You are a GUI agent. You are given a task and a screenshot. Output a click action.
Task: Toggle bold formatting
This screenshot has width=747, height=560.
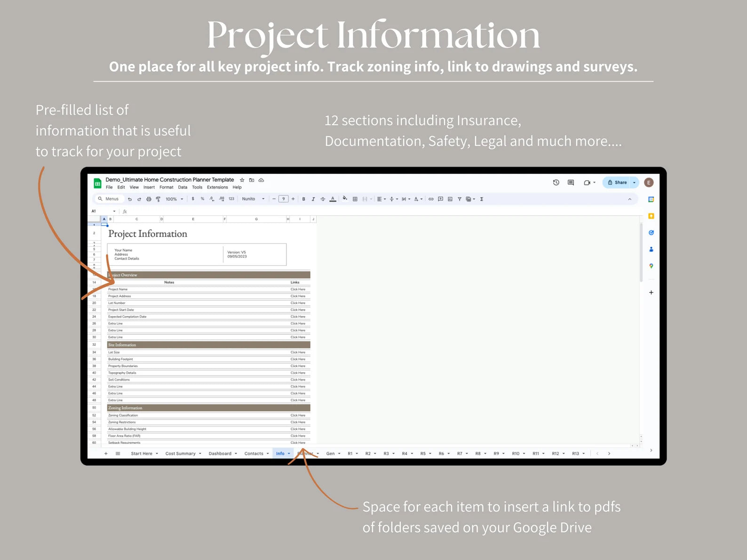pos(304,199)
